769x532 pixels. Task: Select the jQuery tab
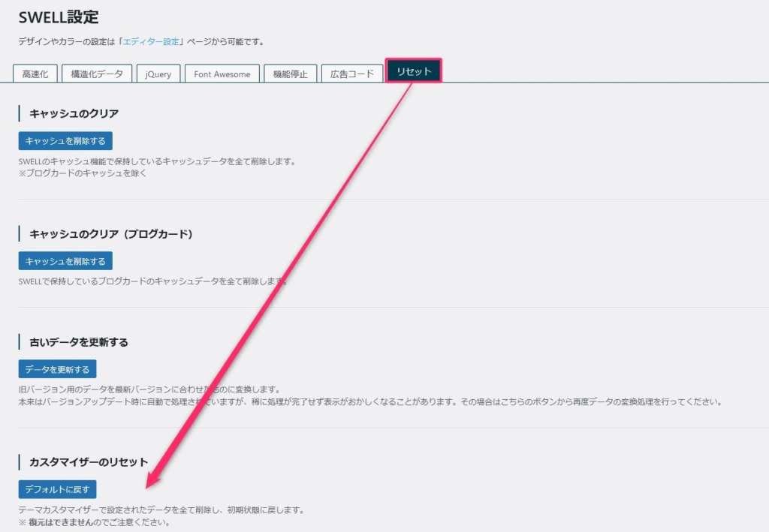pyautogui.click(x=158, y=74)
